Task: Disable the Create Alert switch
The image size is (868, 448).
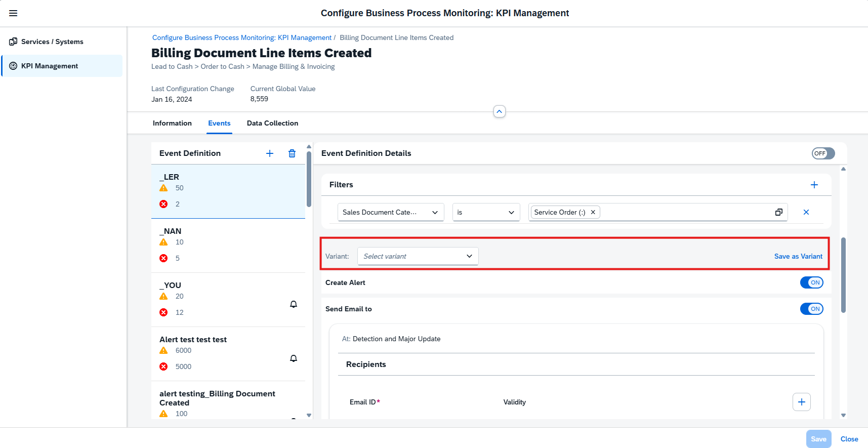Action: click(x=811, y=282)
